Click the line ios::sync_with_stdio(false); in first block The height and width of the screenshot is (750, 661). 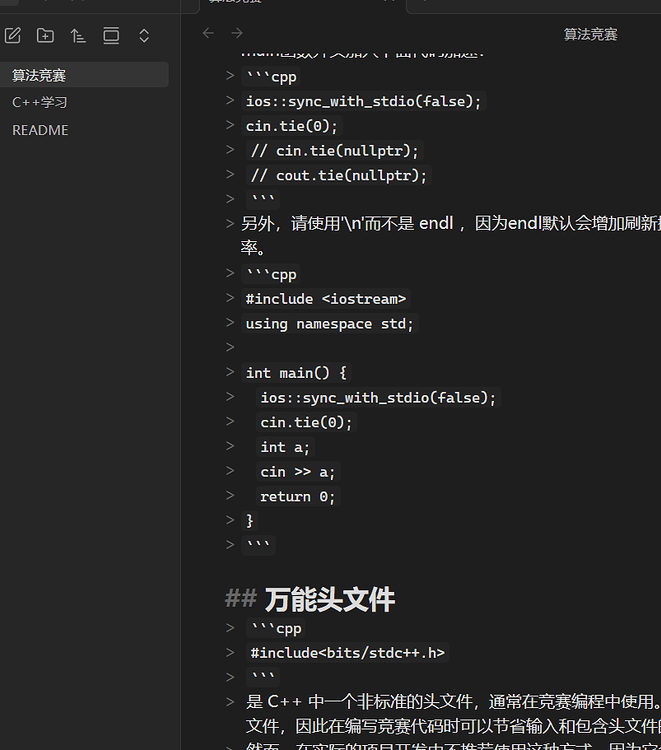coord(364,101)
